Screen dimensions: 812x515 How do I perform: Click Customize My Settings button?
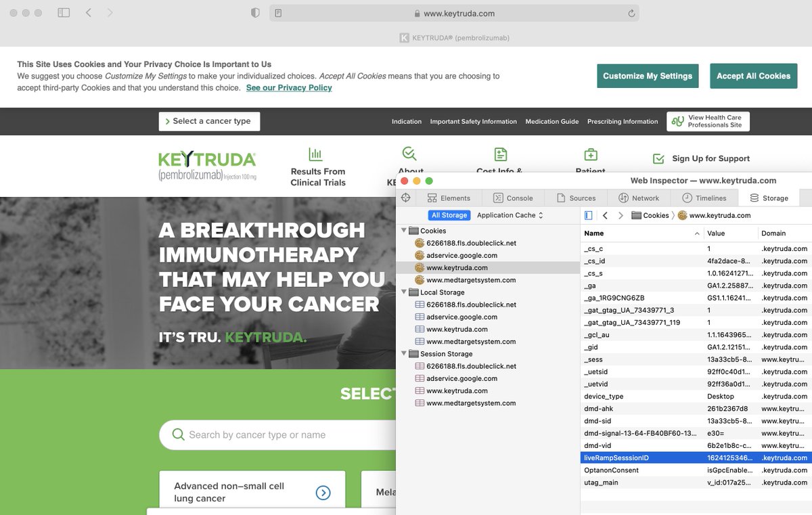coord(648,76)
